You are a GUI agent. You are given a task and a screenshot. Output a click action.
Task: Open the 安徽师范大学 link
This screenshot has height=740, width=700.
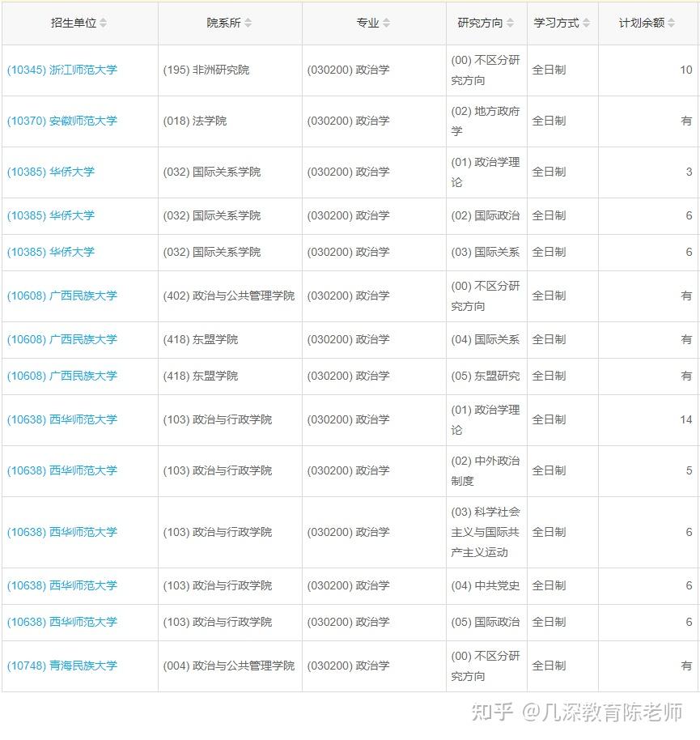coord(62,121)
